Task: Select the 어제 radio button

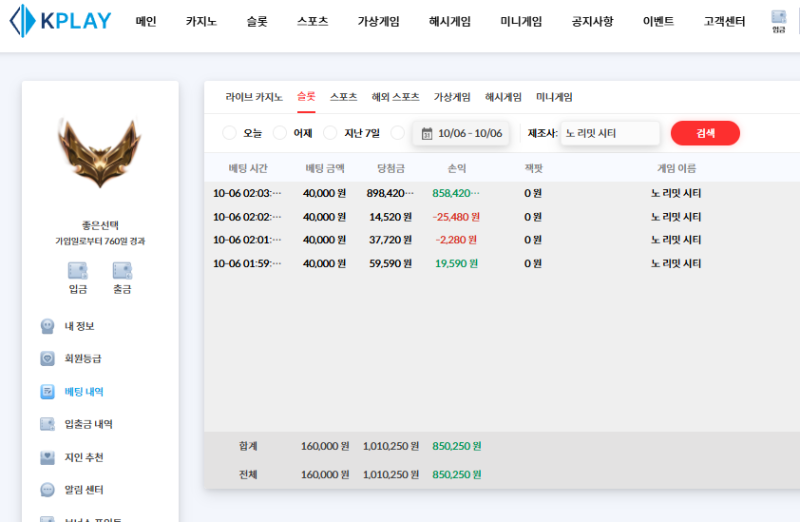Action: (x=280, y=133)
